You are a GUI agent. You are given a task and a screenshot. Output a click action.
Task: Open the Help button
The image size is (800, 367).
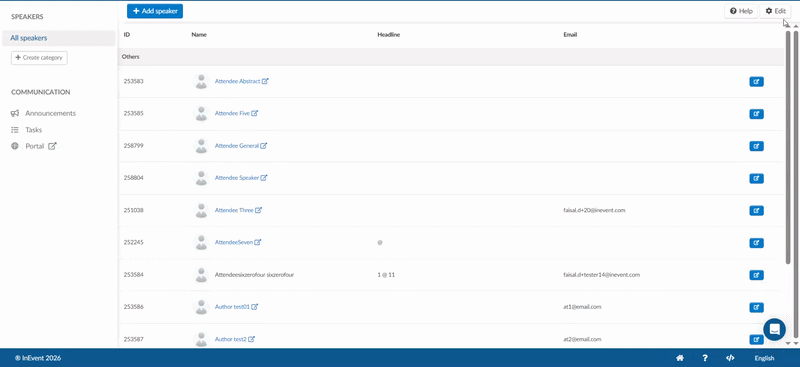740,11
